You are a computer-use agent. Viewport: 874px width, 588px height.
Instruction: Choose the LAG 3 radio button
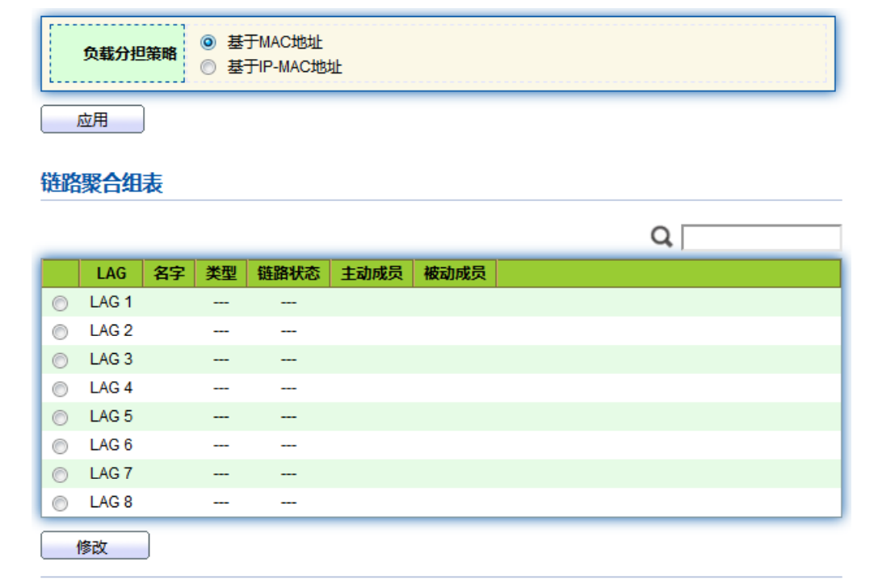[60, 360]
